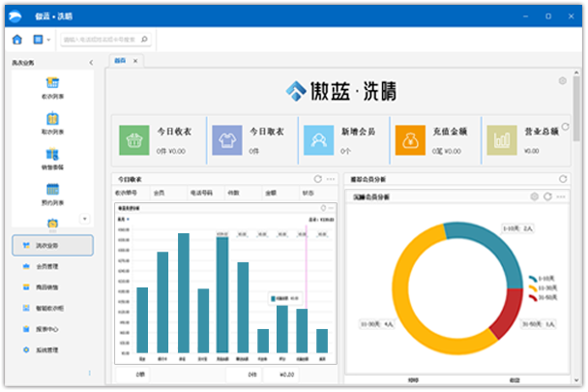The height and width of the screenshot is (392, 588).
Task: Open 取衣列表 icon in sidebar
Action: (52, 118)
